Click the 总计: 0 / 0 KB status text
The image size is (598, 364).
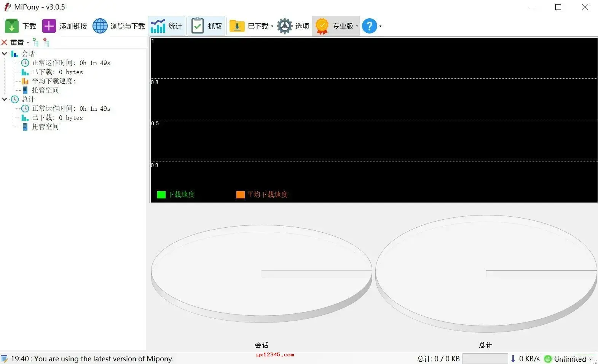[438, 359]
